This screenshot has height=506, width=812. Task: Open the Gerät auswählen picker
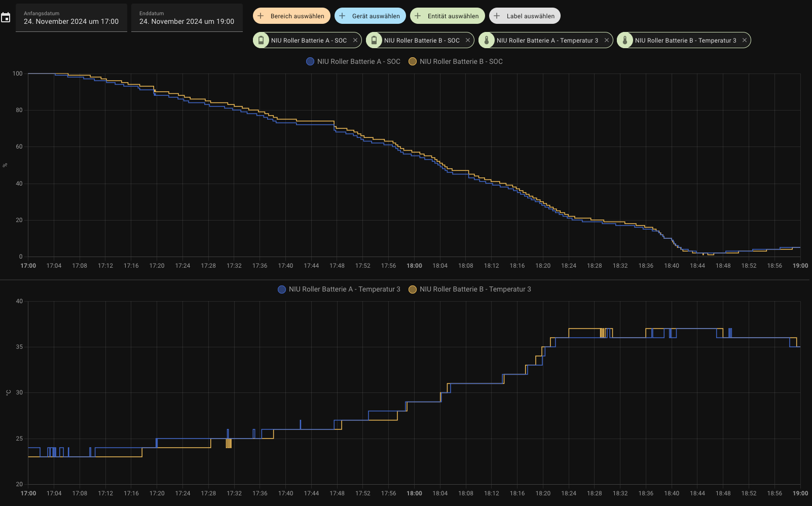click(x=370, y=16)
